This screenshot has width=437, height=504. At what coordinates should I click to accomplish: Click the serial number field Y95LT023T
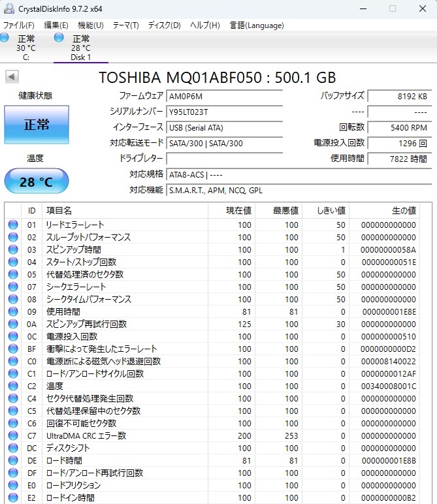pos(225,112)
